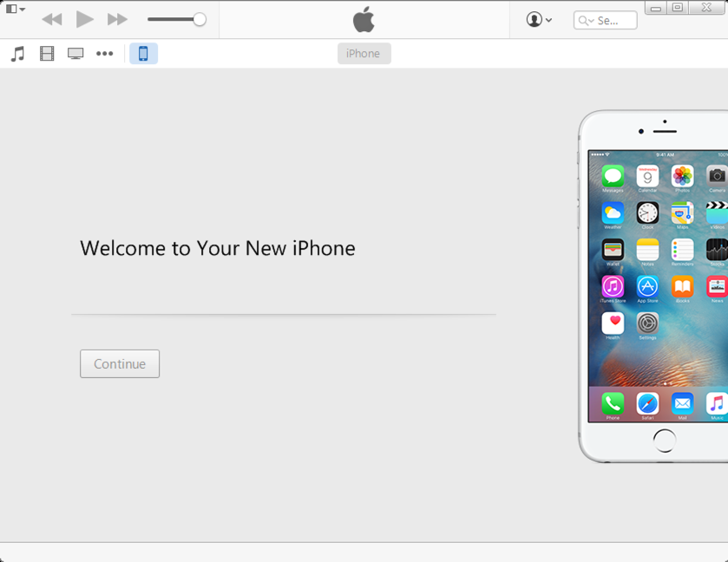The width and height of the screenshot is (728, 562).
Task: Continue iPhone setup
Action: [120, 364]
